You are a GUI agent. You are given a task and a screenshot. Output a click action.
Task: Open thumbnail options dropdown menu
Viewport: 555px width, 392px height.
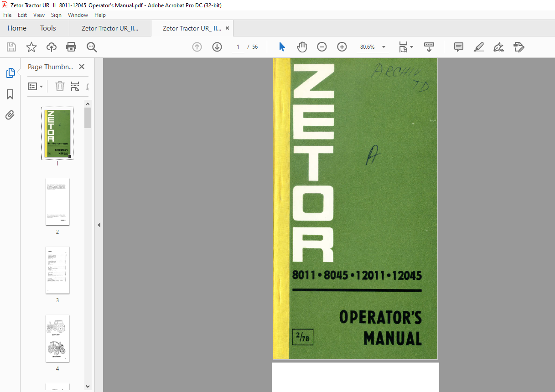pos(36,86)
